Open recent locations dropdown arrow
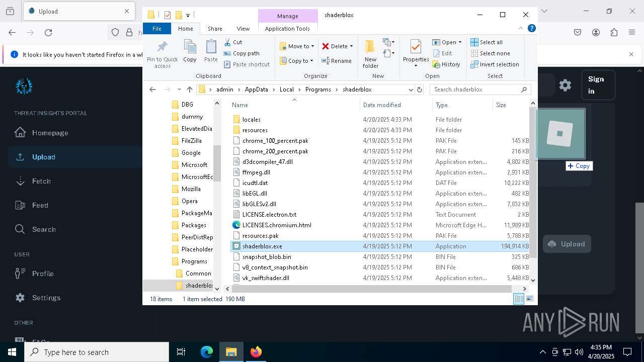This screenshot has height=362, width=644. [x=179, y=89]
